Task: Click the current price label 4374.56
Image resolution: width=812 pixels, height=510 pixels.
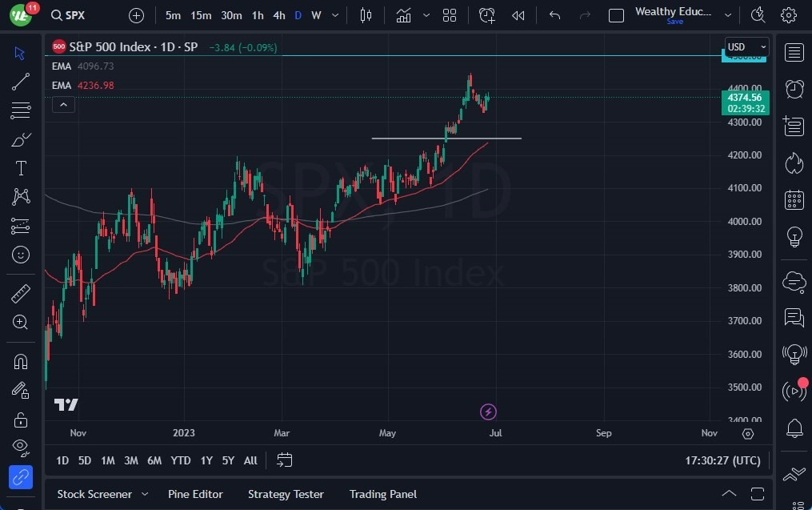Action: coord(746,97)
